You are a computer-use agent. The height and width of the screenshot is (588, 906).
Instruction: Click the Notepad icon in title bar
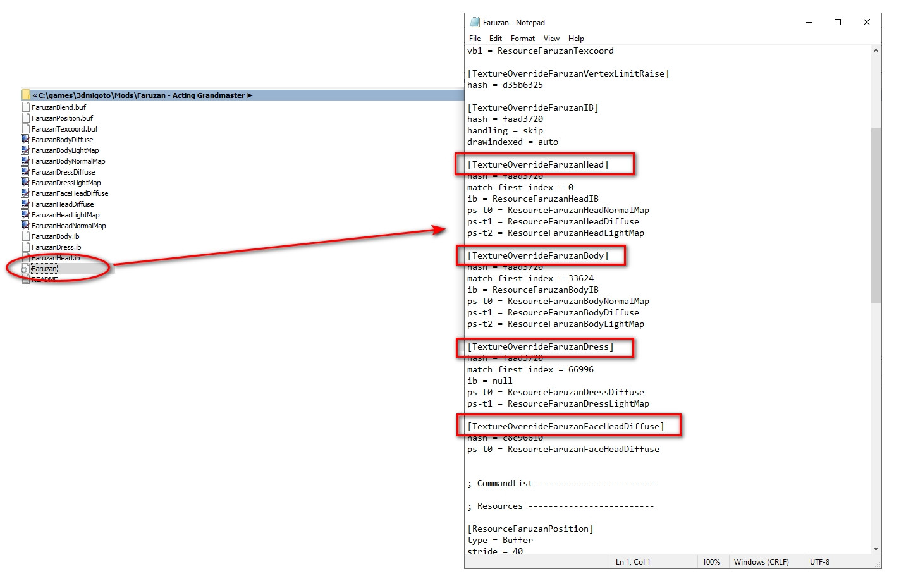coord(475,23)
